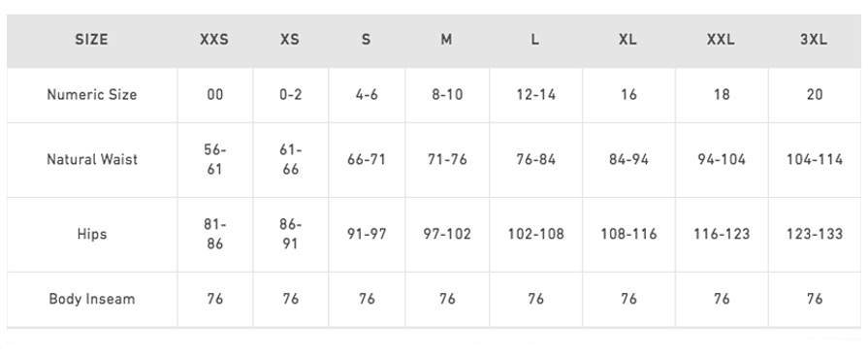Click the Body Inseam row label
Image resolution: width=868 pixels, height=356 pixels.
click(92, 299)
